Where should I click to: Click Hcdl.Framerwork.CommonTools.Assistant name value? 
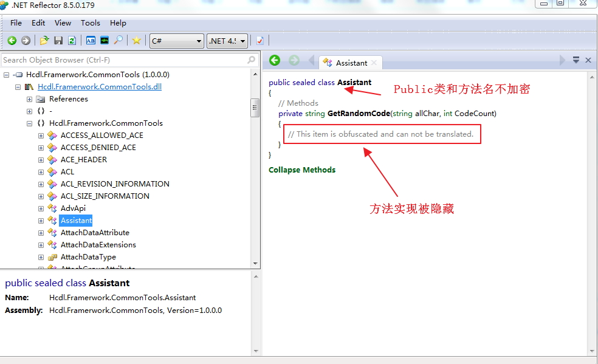[x=122, y=298]
